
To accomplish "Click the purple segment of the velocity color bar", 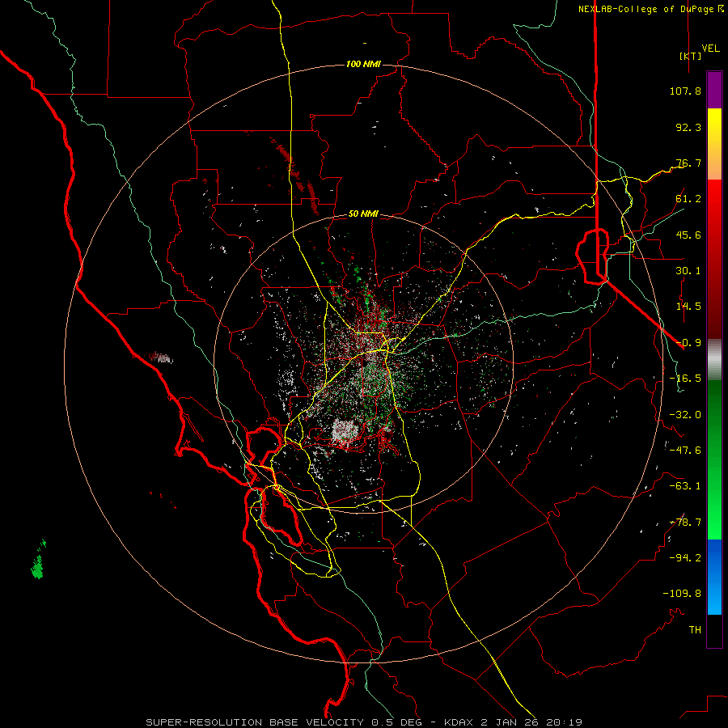I will click(x=714, y=90).
